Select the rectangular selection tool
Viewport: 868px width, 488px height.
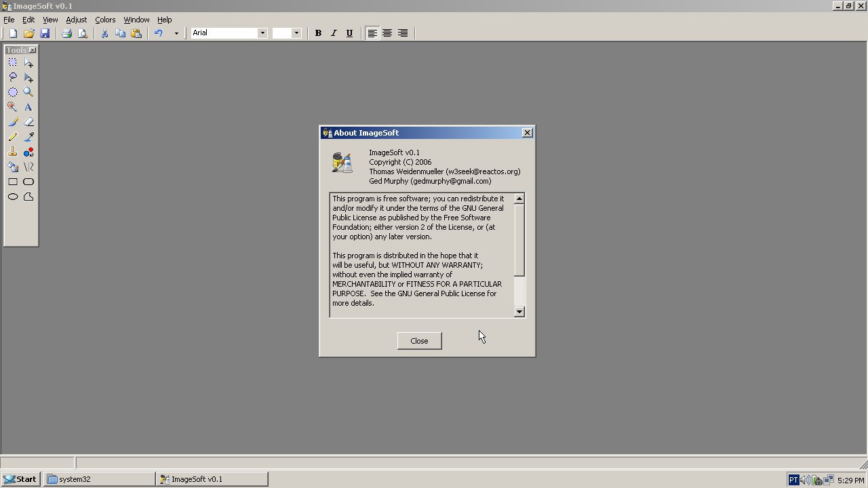(13, 62)
